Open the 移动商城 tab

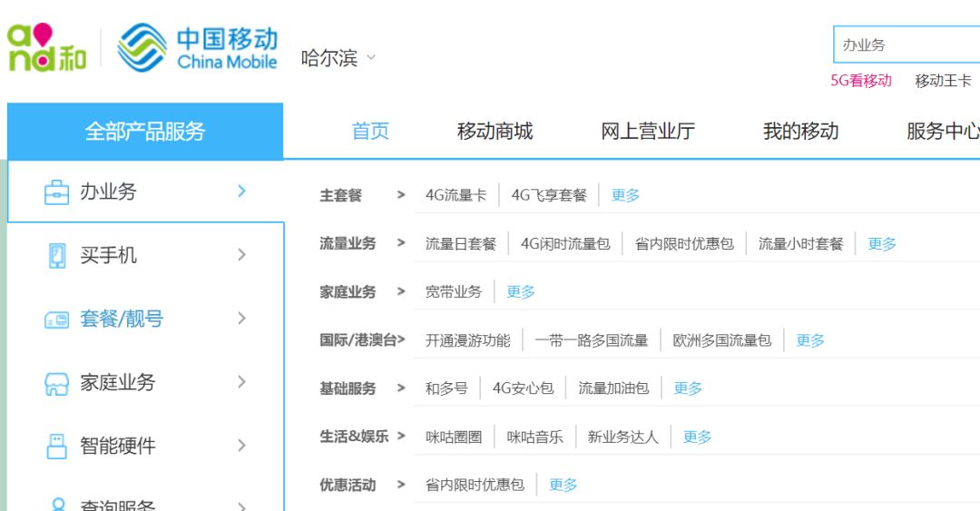point(495,132)
